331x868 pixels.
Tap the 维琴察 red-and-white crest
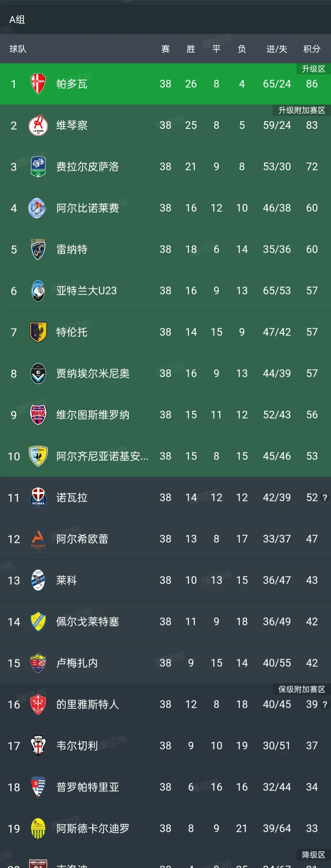[38, 125]
